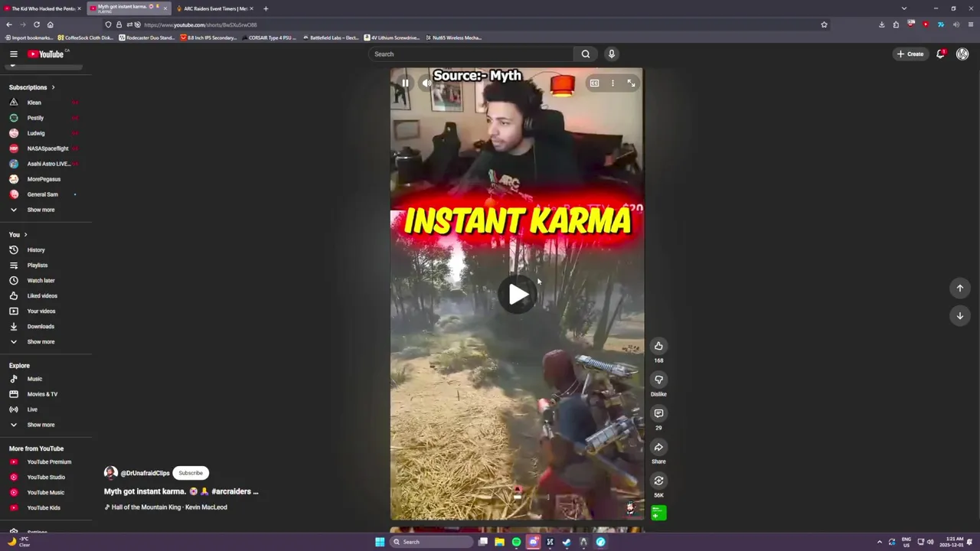Bookmark this page with the star icon

click(824, 24)
